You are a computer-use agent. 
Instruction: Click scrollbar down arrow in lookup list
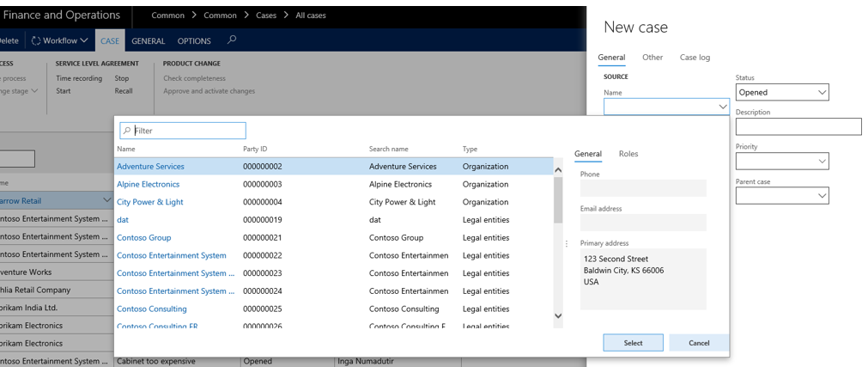click(x=558, y=316)
